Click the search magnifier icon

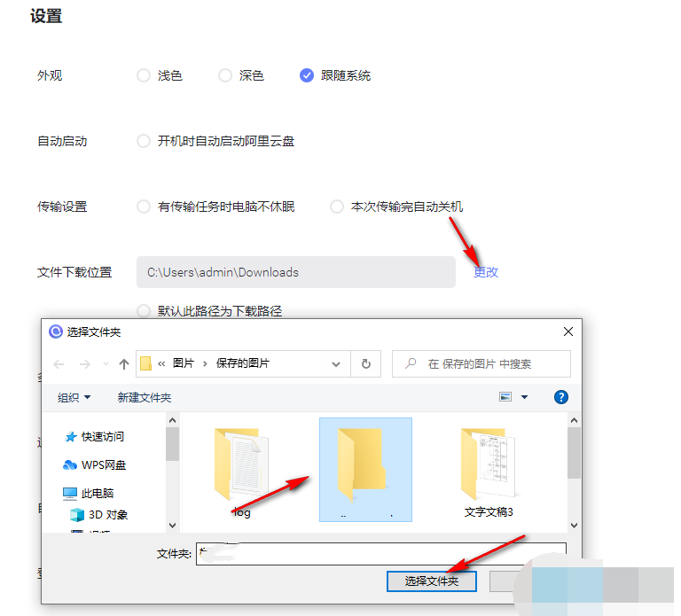coord(411,363)
